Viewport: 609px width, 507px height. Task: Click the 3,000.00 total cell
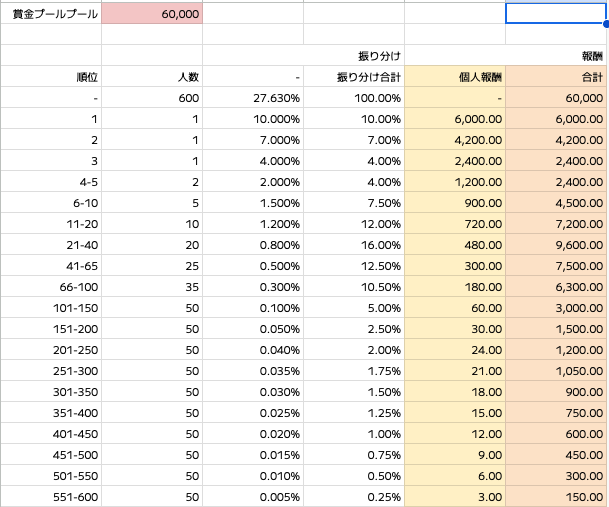point(556,307)
